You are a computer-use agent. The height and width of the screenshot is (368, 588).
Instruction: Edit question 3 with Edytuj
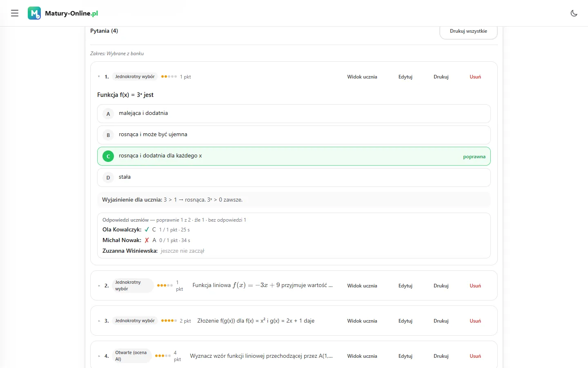click(405, 321)
